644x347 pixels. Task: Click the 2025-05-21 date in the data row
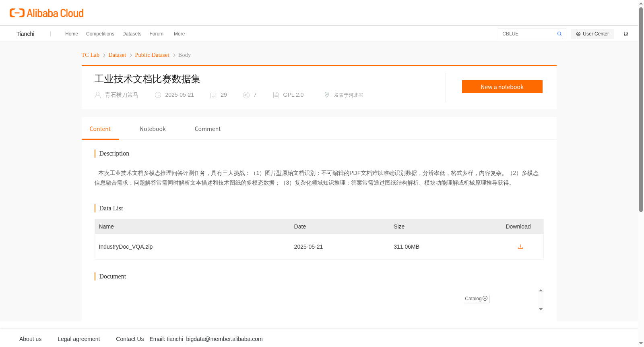click(x=308, y=247)
